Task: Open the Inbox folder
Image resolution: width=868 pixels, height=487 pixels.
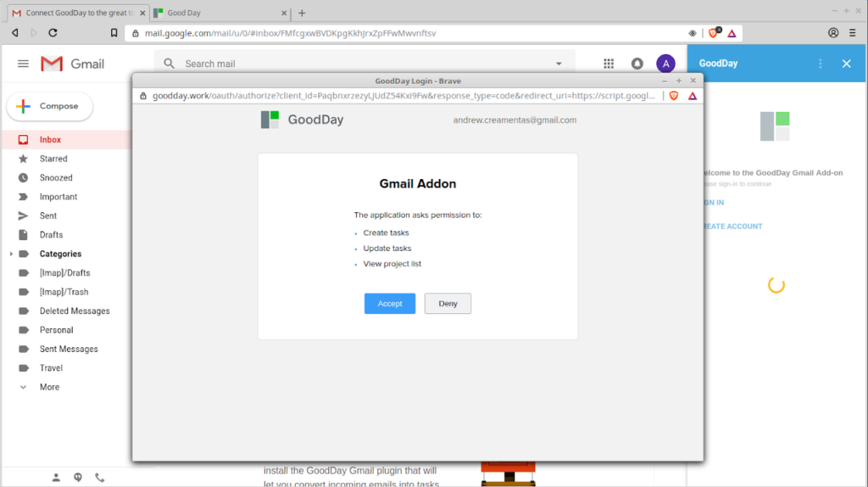Action: pos(66,140)
